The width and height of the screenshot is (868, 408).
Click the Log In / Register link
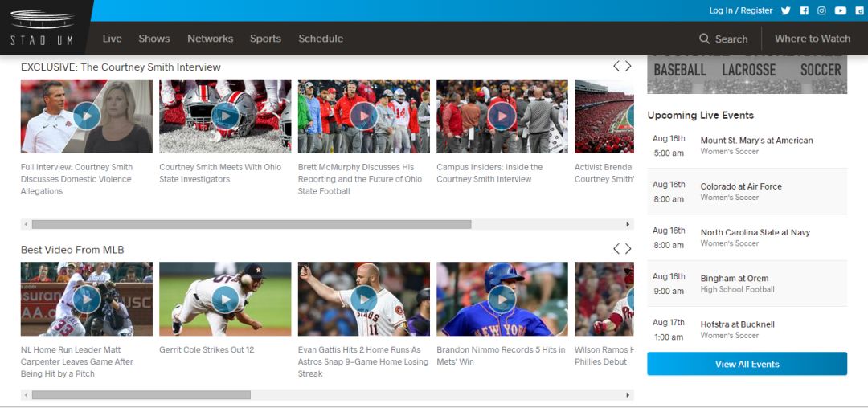[x=741, y=10]
